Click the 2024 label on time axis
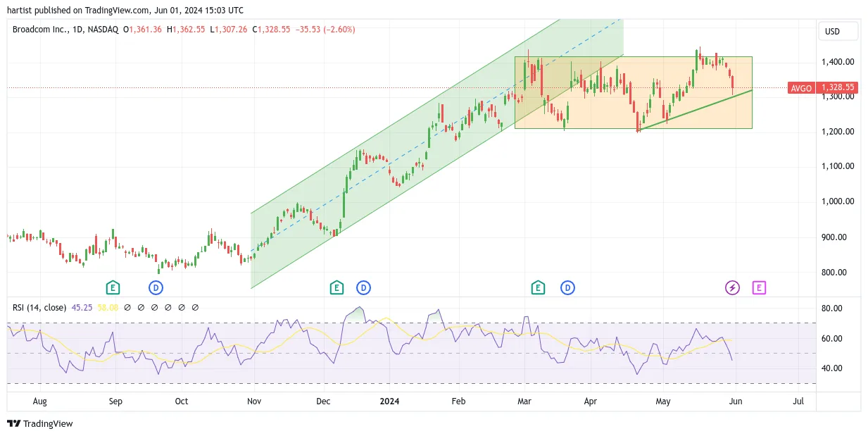Image resolution: width=868 pixels, height=436 pixels. [x=389, y=401]
